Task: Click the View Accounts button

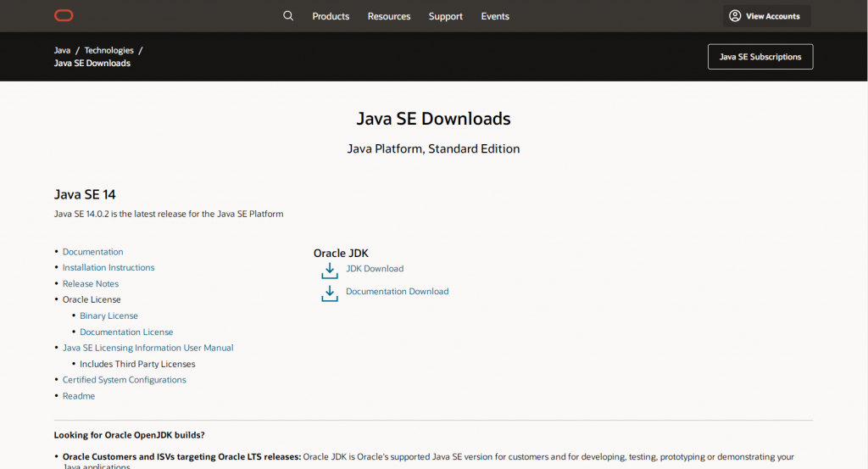Action: click(766, 16)
